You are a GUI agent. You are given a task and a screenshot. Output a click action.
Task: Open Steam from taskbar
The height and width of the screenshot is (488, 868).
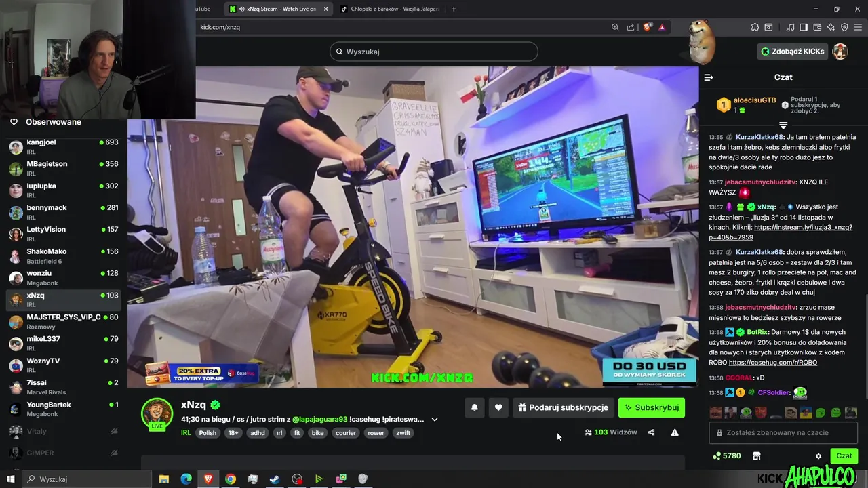click(x=275, y=479)
